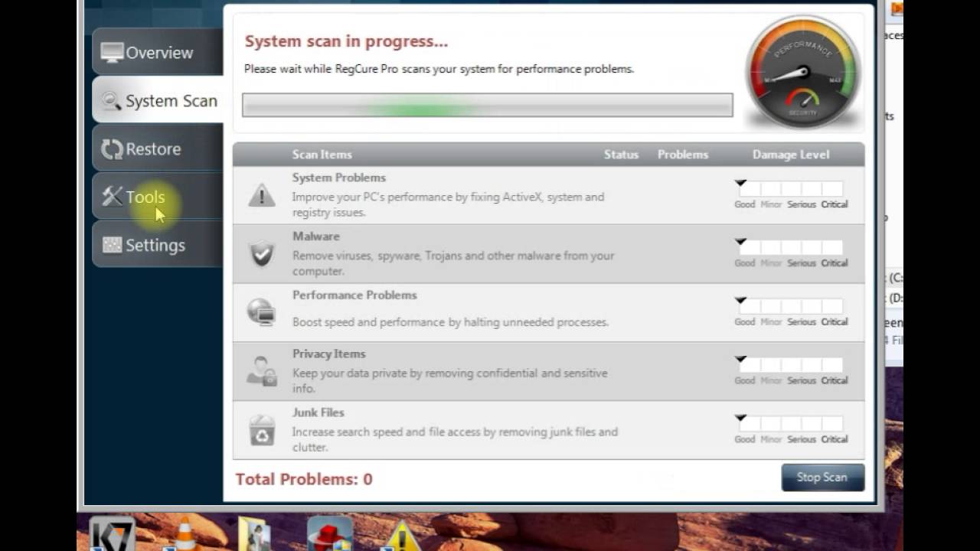
Task: Select the Performance Problems row title
Action: point(354,295)
